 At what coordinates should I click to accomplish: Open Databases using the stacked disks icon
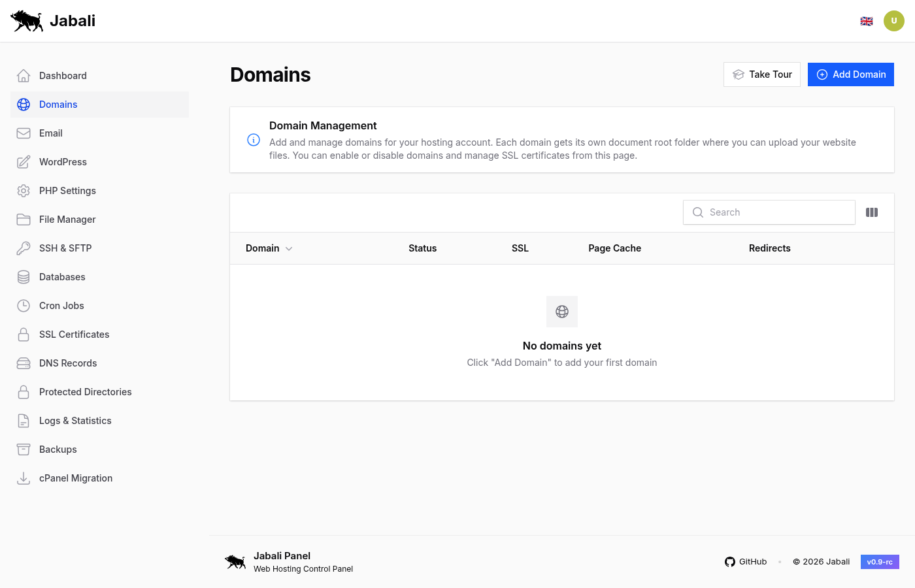click(24, 276)
